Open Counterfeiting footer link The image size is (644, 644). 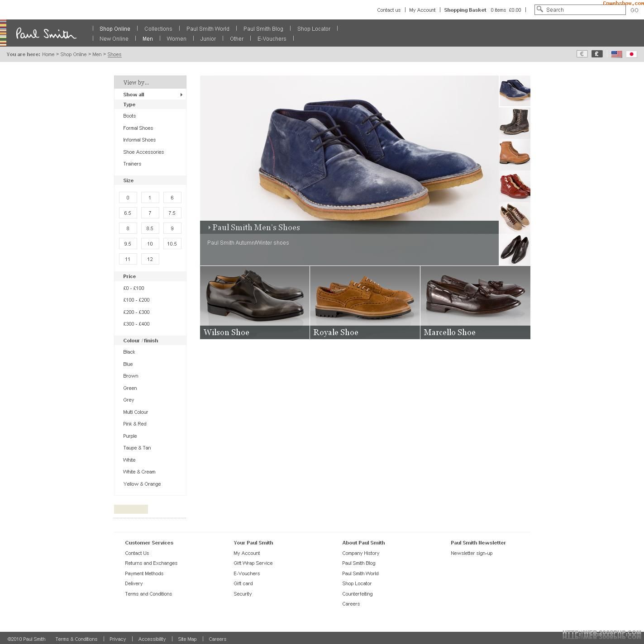pyautogui.click(x=358, y=594)
